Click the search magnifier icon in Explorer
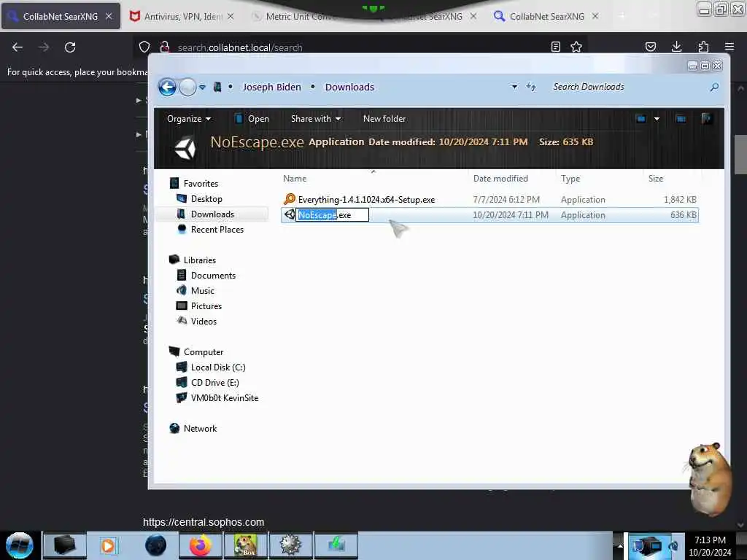The width and height of the screenshot is (747, 560). coord(714,87)
